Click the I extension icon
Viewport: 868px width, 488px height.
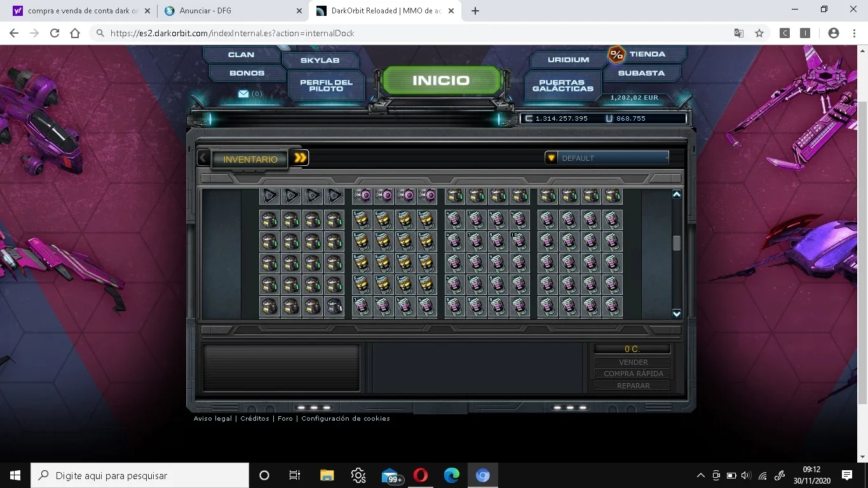click(x=805, y=33)
